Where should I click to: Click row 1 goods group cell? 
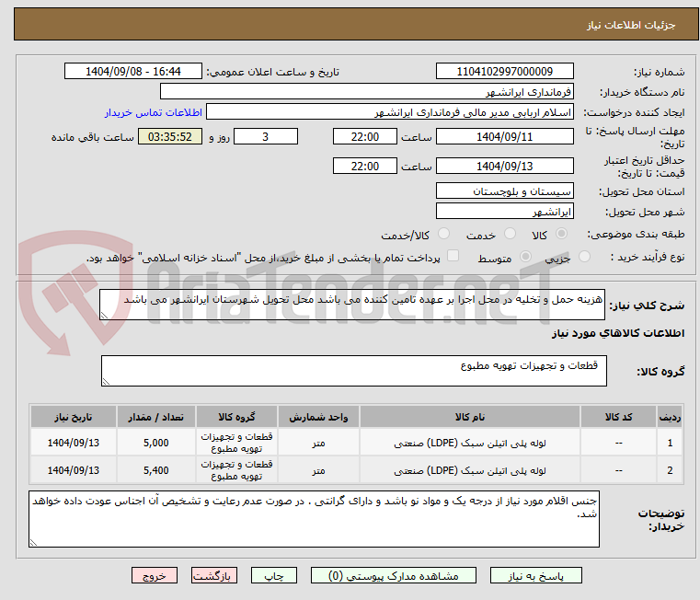236,443
